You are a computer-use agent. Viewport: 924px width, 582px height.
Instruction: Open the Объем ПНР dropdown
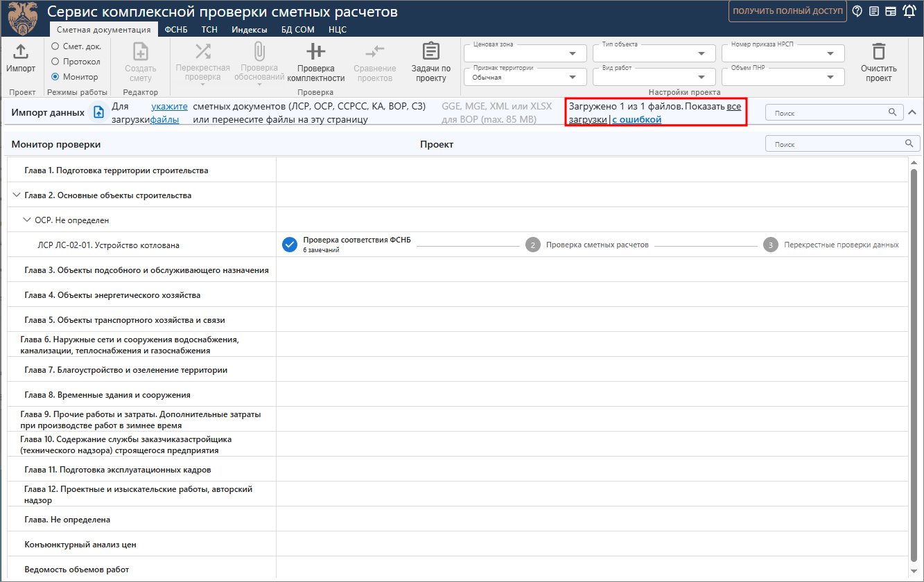[783, 77]
